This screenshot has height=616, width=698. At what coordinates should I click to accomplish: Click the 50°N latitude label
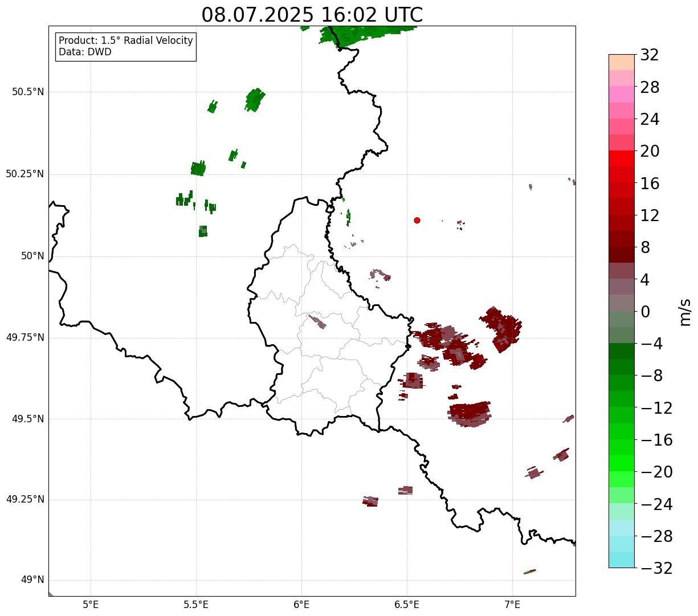32,256
